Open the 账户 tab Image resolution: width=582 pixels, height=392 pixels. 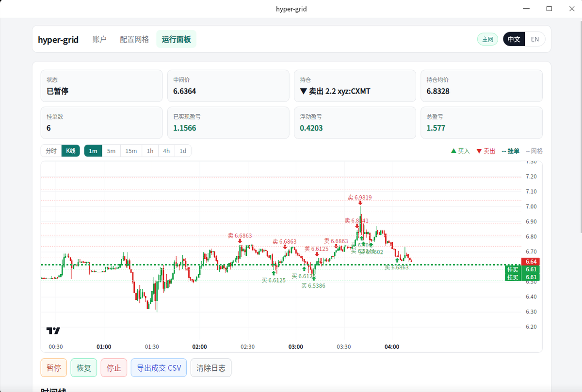click(99, 39)
